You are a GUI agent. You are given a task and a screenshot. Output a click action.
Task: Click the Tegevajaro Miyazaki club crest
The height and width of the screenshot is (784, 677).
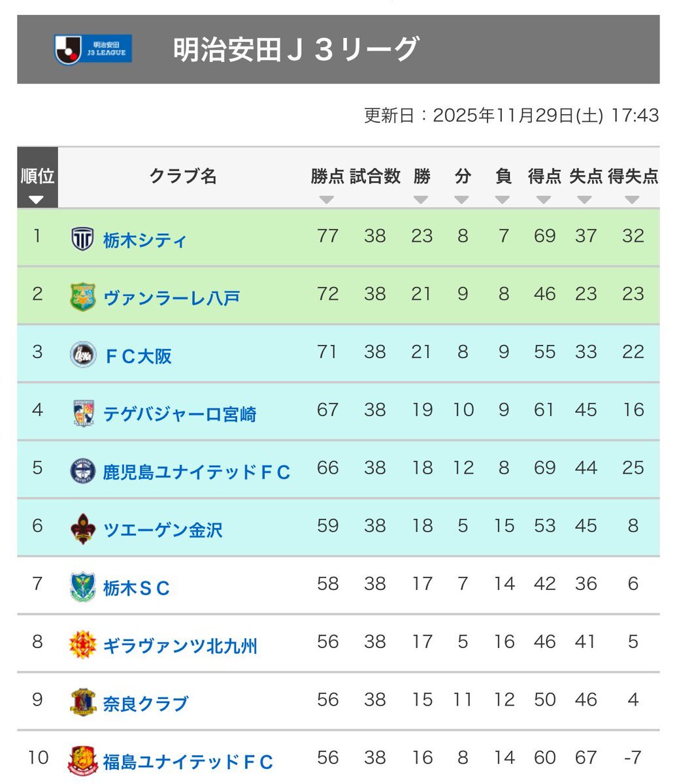[82, 413]
